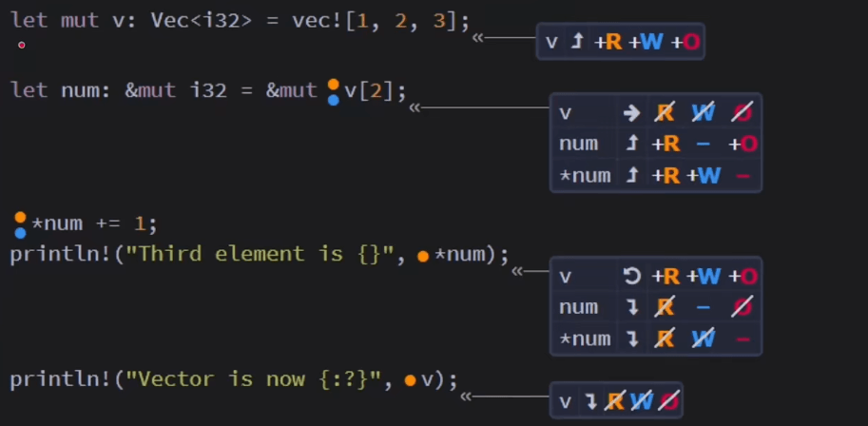
Task: Click the down arrow in the bottom v box
Action: pos(591,401)
